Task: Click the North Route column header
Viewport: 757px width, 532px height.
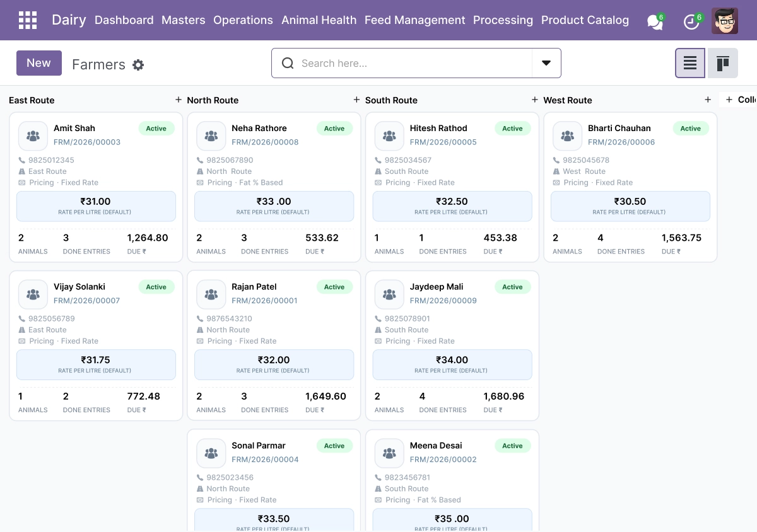Action: 213,100
